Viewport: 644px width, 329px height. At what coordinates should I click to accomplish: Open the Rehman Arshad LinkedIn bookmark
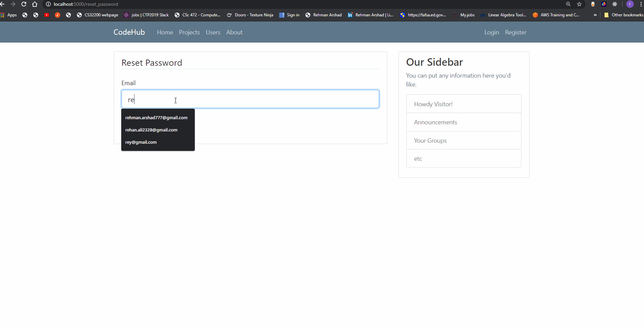point(371,15)
